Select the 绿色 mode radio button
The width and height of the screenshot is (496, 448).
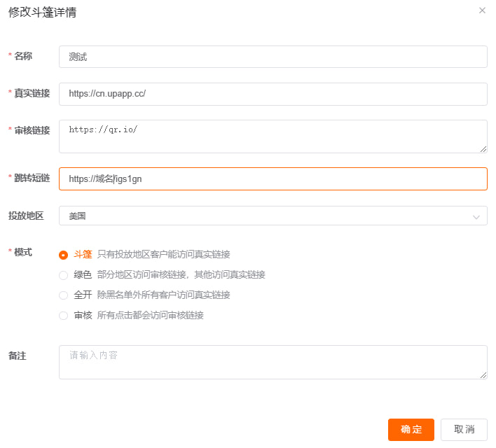[x=63, y=275]
